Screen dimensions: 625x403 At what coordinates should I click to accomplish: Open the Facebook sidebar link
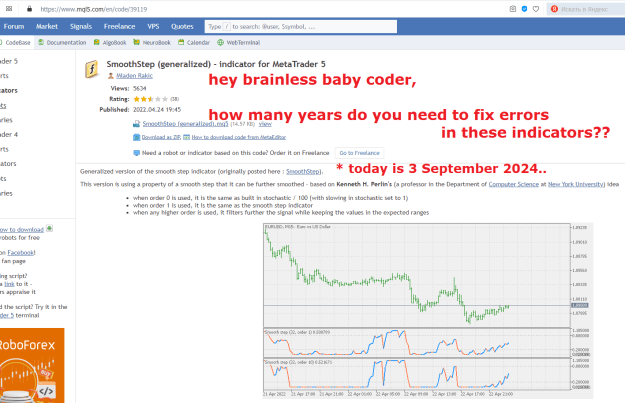(21, 252)
